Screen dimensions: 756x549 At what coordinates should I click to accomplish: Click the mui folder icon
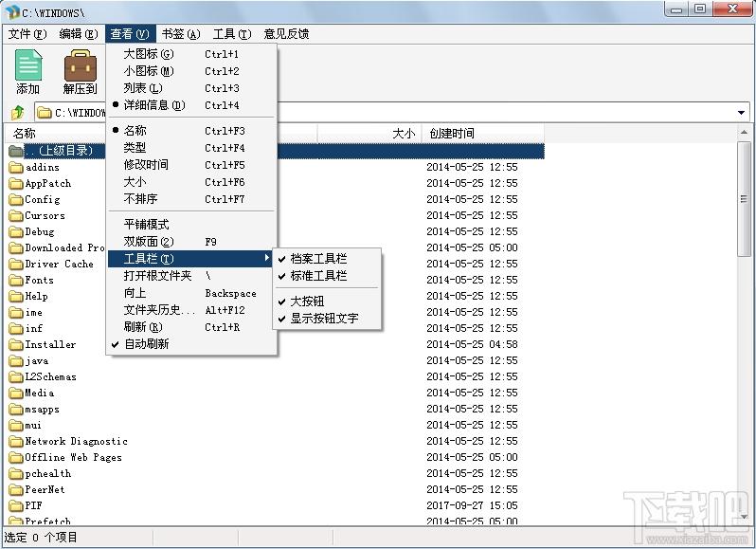16,426
